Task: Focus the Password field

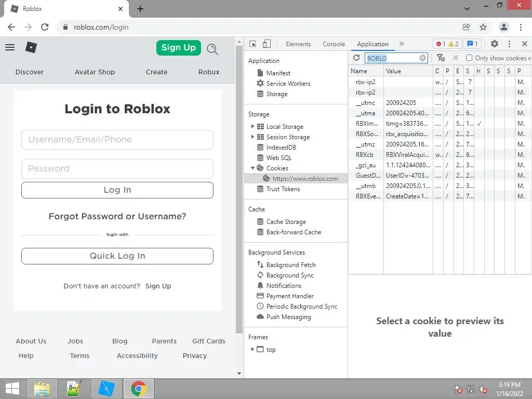Action: coord(117,169)
